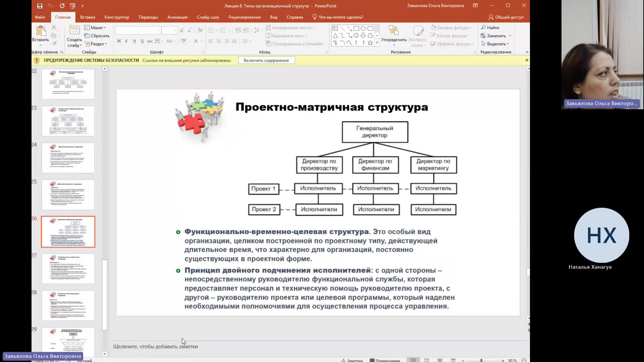Click the Сбросить reset button
The width and height of the screenshot is (644, 362).
(97, 36)
